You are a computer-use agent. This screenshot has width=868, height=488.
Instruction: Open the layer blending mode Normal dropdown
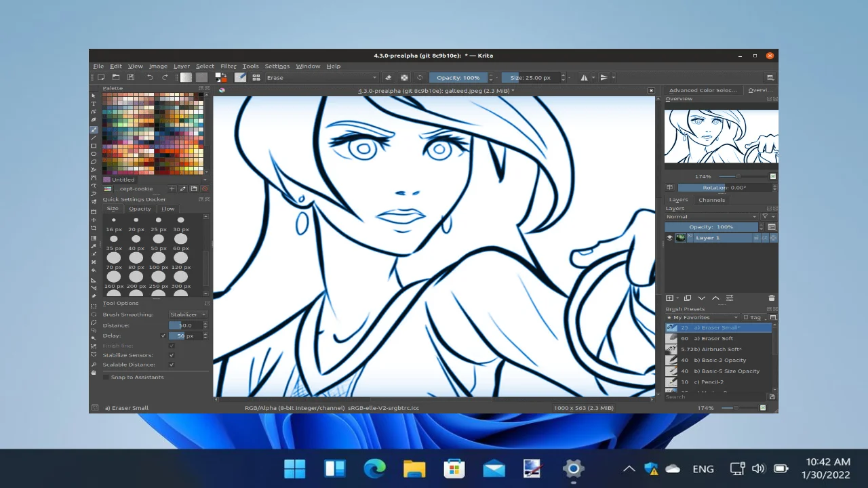711,216
